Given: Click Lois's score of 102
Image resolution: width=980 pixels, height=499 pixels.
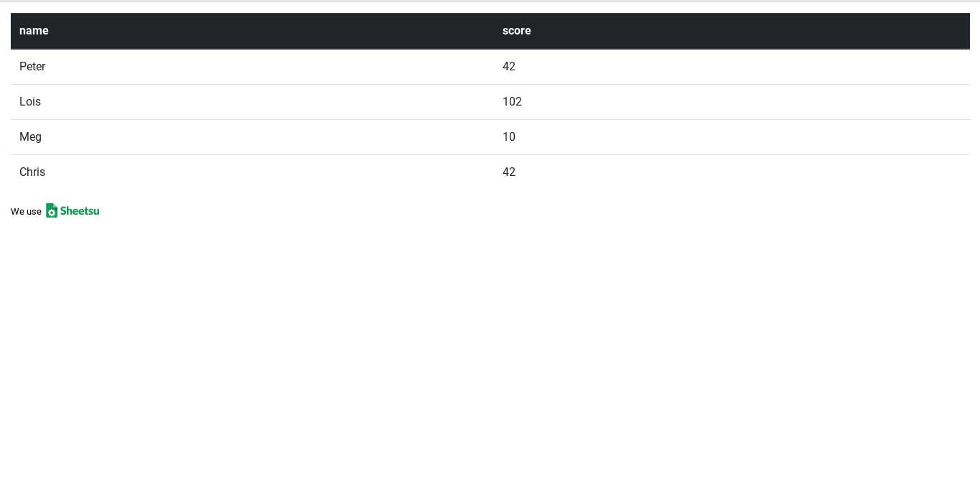Looking at the screenshot, I should (x=512, y=102).
